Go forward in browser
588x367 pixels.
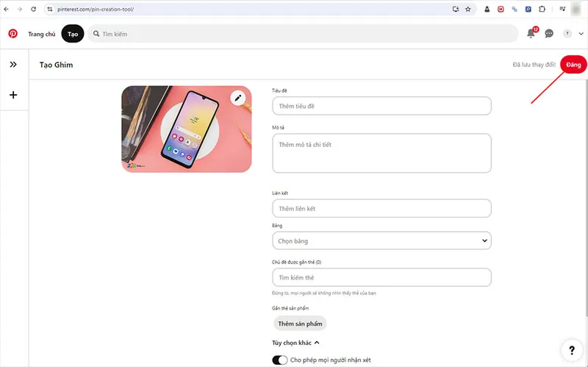tap(20, 9)
